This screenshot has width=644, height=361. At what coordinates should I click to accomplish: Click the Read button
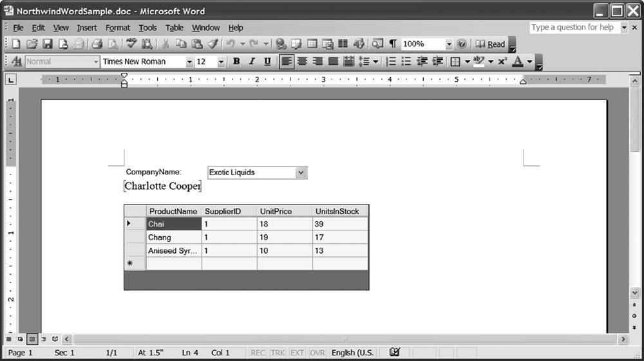[x=490, y=44]
